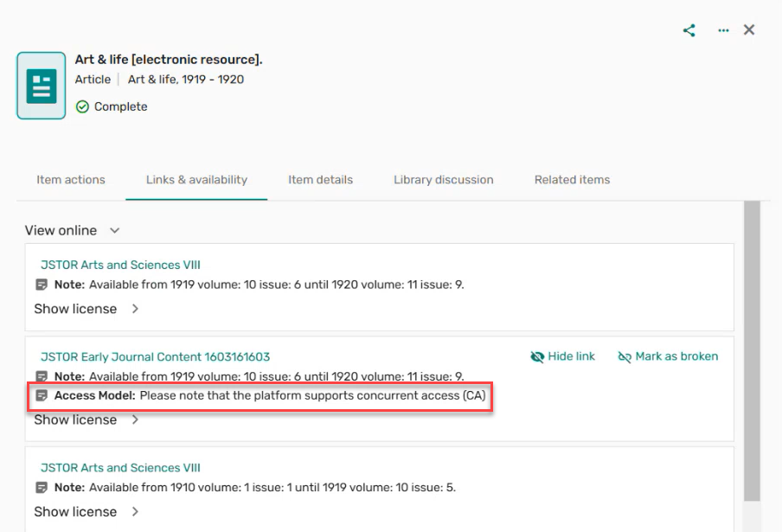Select the Links & availability tab
782x532 pixels.
[196, 180]
